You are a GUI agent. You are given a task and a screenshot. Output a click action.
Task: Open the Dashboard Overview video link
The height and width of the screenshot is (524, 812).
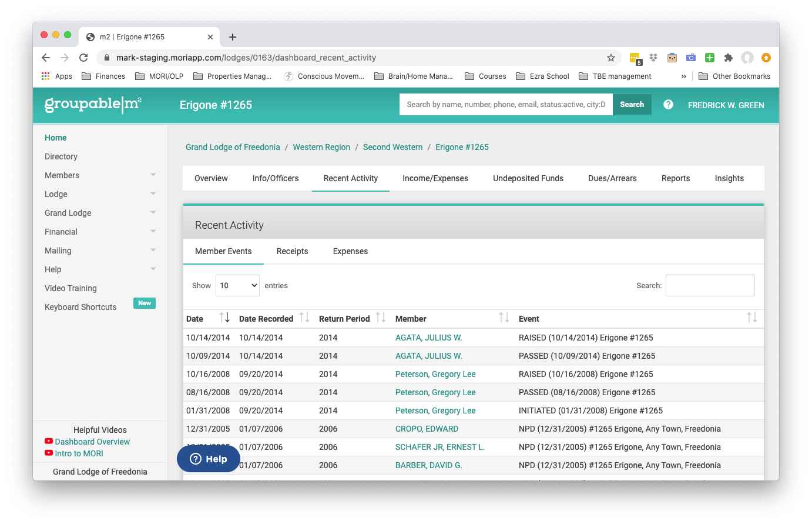tap(92, 442)
